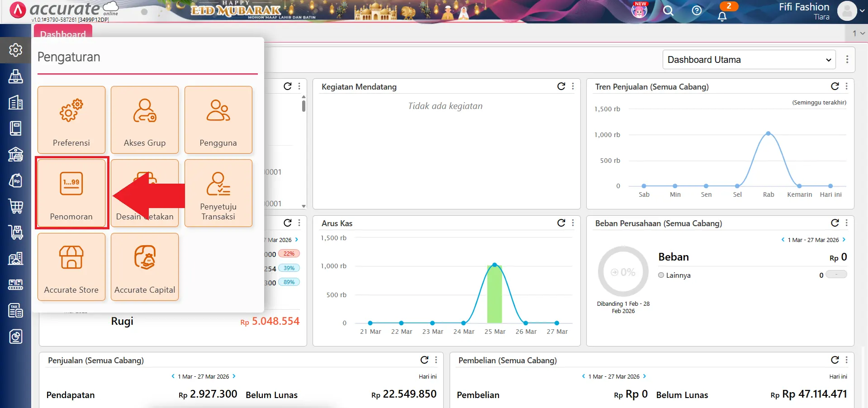Open the Accurate Capital tile
Screen dimensions: 868x408
(145, 266)
